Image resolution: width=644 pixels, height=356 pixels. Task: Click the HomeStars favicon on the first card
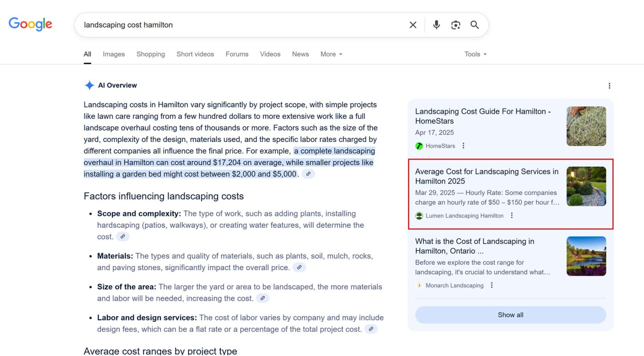419,146
